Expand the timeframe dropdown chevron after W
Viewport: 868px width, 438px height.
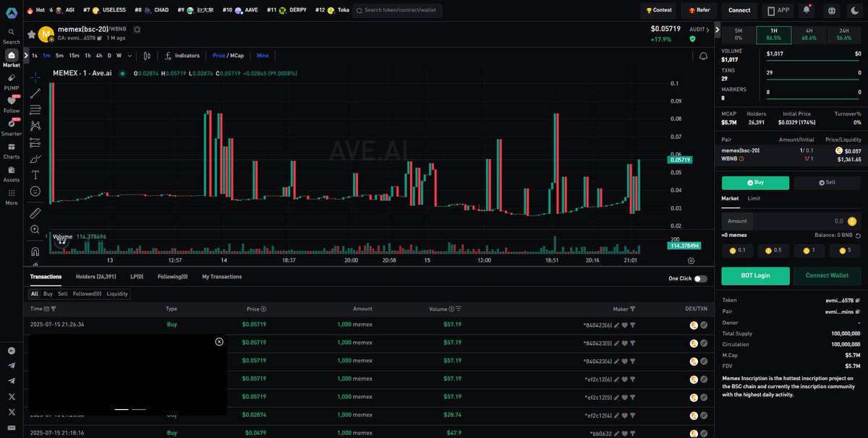click(x=130, y=56)
